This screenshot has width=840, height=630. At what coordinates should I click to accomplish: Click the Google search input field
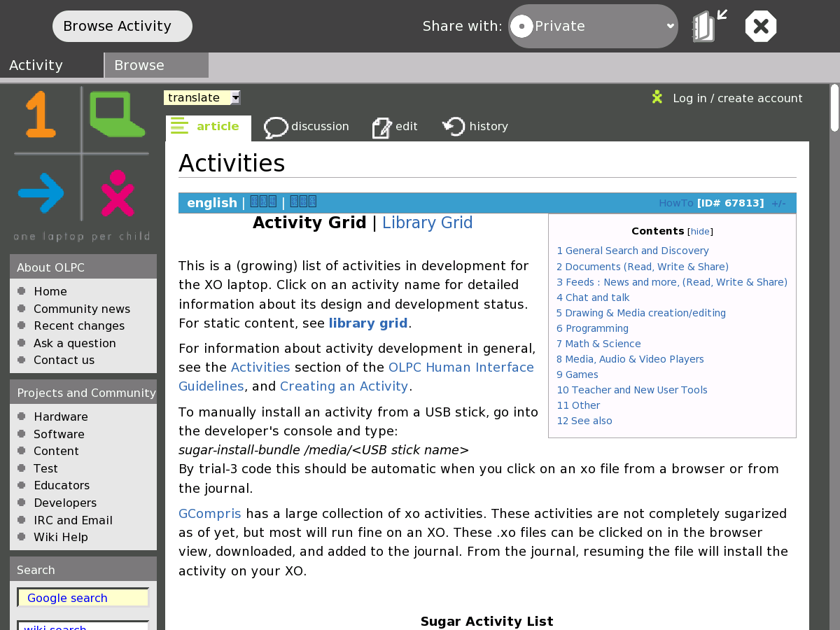(83, 598)
